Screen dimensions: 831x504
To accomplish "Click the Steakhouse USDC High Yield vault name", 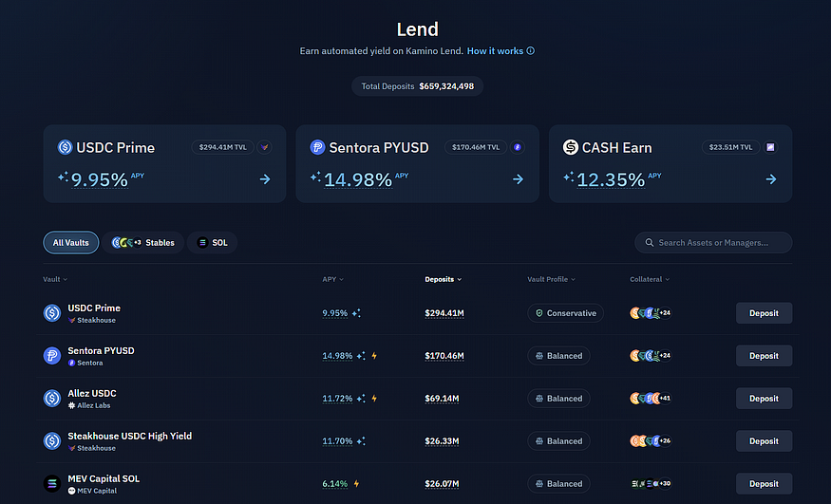I will pos(130,436).
